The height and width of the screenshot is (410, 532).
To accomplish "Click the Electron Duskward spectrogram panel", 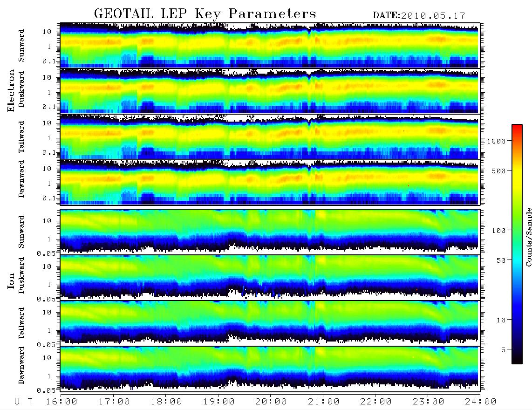I will 270,91.
